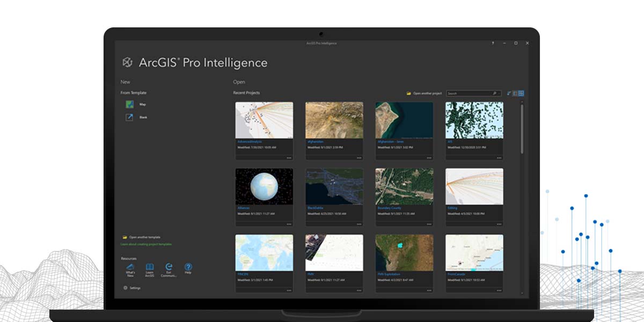644x322 pixels.
Task: Select the AIS project thumbnail
Action: [474, 120]
